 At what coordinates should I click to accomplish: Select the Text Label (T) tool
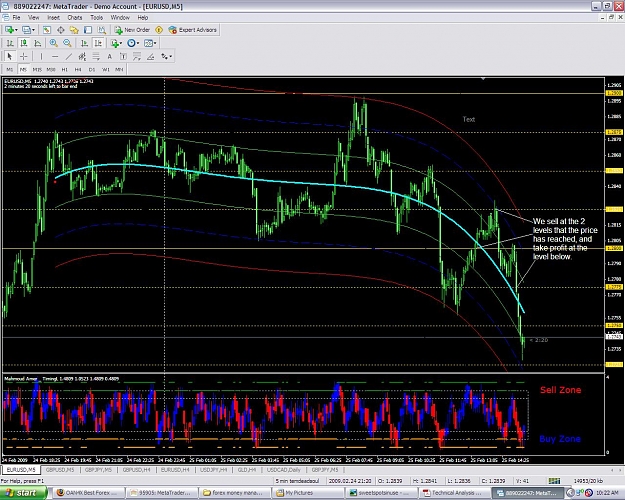pos(123,56)
